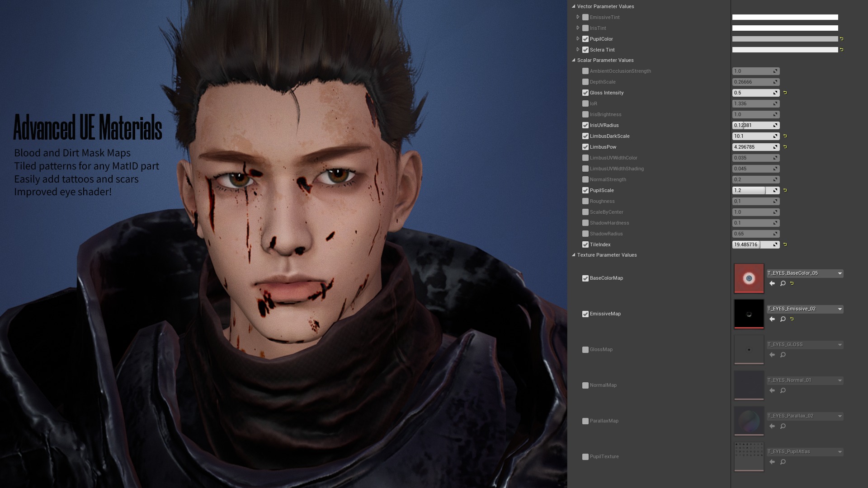This screenshot has width=868, height=488.
Task: Expand the Sclera Tint vector channels
Action: pos(578,50)
